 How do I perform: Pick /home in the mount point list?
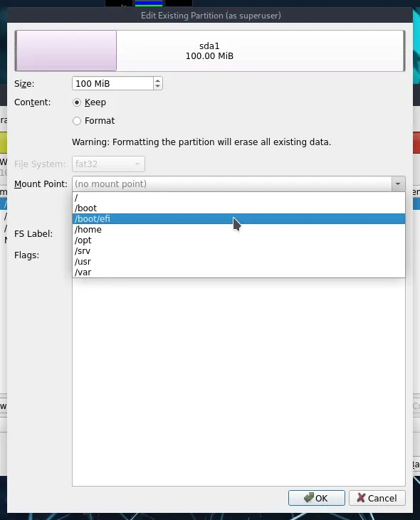239,230
